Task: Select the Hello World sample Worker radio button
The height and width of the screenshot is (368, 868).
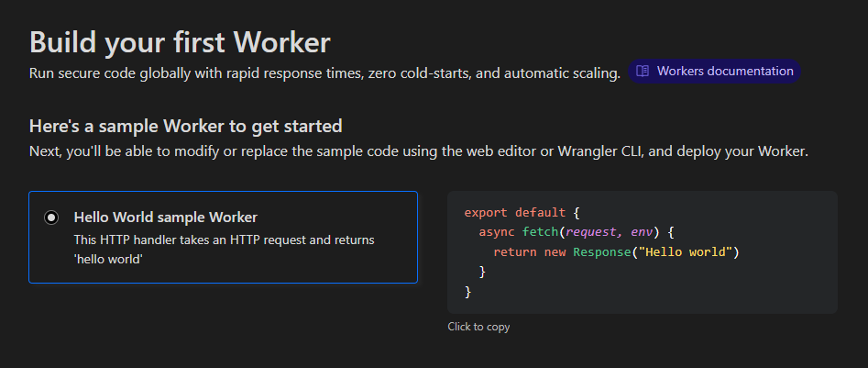Action: click(x=52, y=217)
